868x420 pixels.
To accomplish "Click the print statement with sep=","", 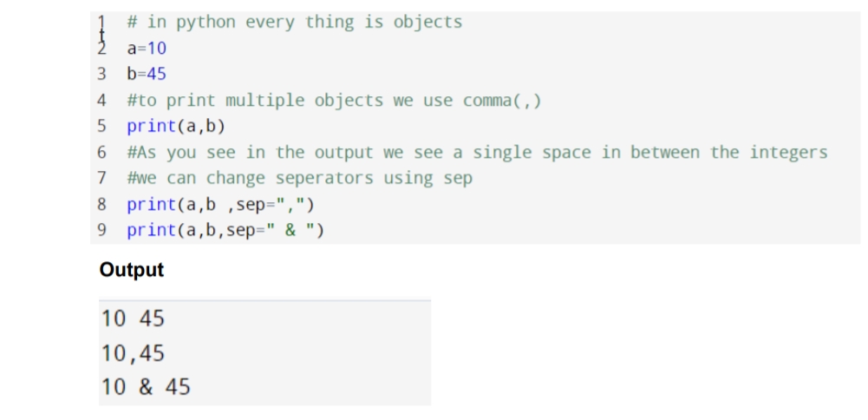I will coord(220,205).
